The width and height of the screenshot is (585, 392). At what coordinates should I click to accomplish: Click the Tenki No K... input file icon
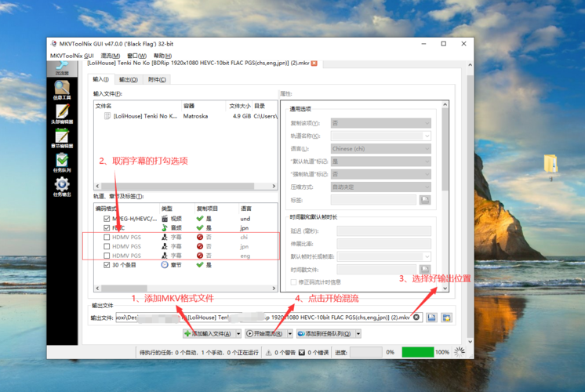coord(107,116)
